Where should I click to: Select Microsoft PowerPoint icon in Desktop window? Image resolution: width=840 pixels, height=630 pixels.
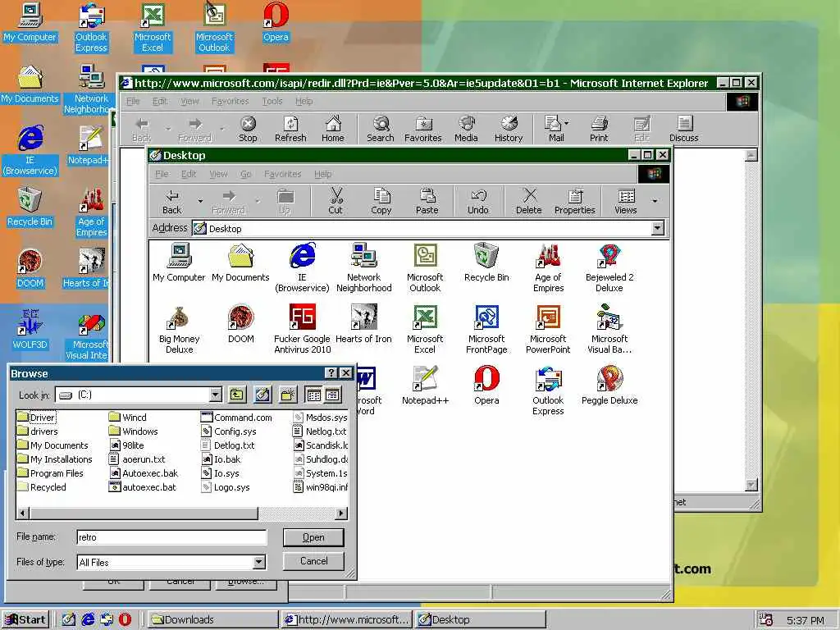(548, 330)
